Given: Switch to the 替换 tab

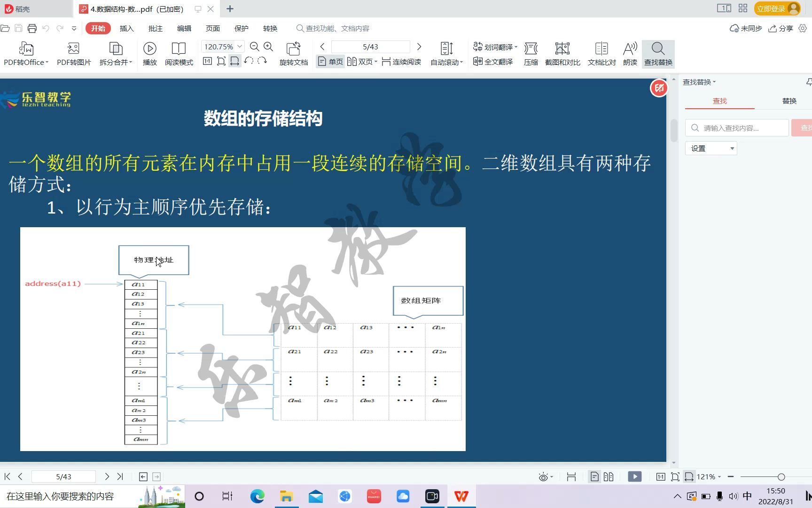Looking at the screenshot, I should [789, 101].
